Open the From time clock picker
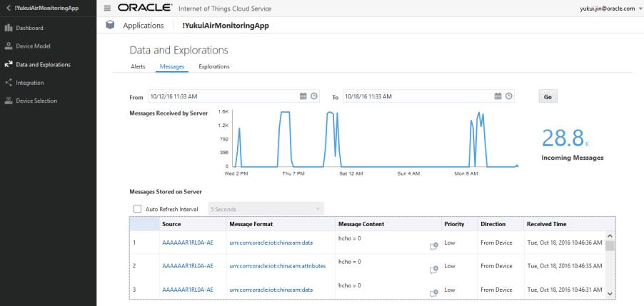This screenshot has width=644, height=306. click(314, 96)
